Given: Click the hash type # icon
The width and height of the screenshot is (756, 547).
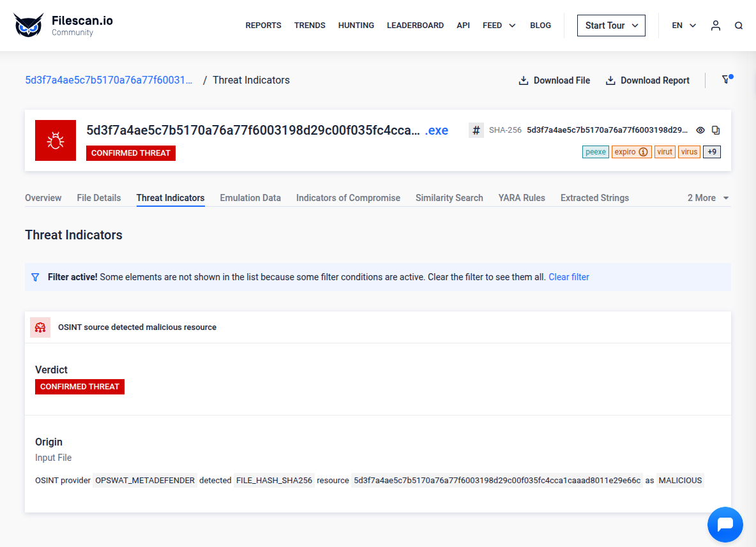Looking at the screenshot, I should coord(476,130).
